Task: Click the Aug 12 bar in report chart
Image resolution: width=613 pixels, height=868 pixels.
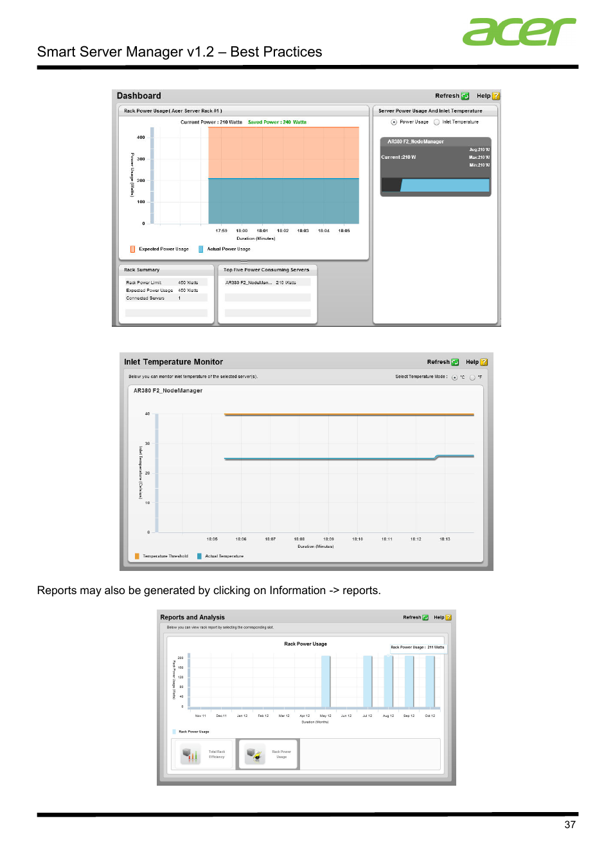Action: point(388,682)
